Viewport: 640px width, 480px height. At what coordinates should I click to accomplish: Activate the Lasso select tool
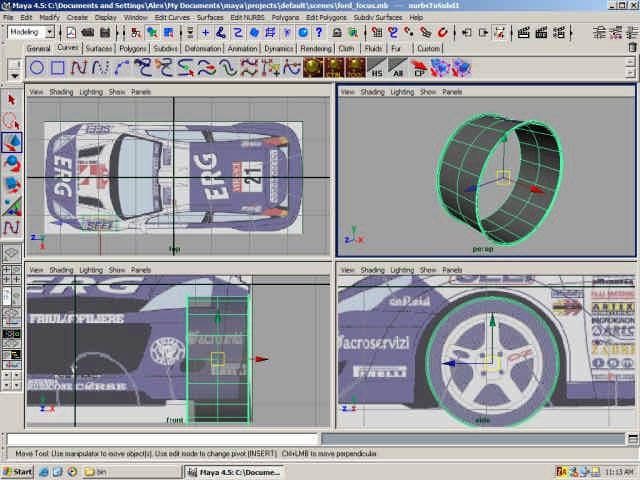coord(12,121)
